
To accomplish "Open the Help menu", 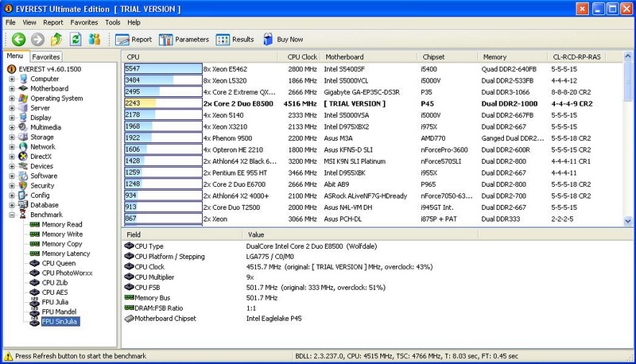I will 134,22.
